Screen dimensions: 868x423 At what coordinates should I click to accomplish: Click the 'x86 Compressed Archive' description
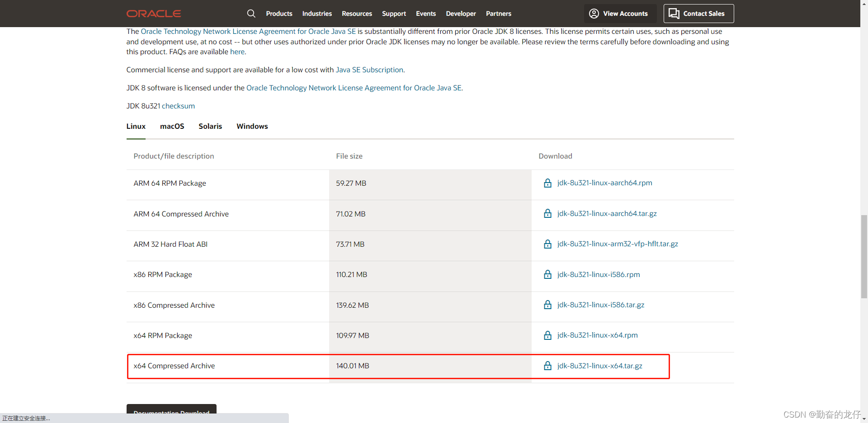tap(174, 305)
